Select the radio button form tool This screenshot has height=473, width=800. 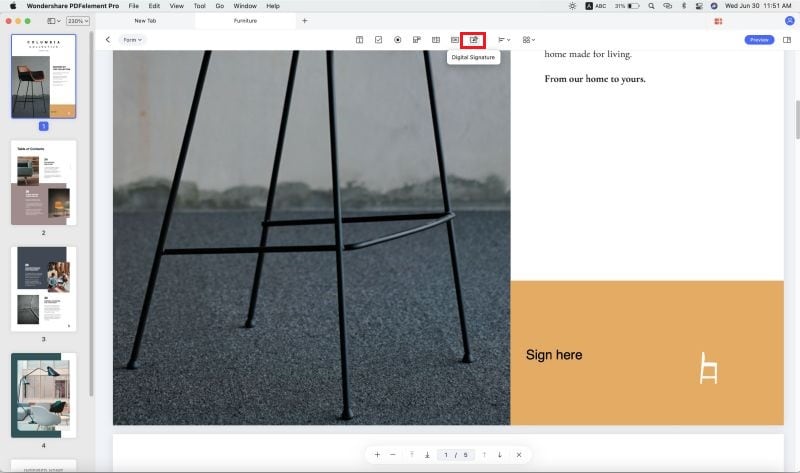click(397, 40)
